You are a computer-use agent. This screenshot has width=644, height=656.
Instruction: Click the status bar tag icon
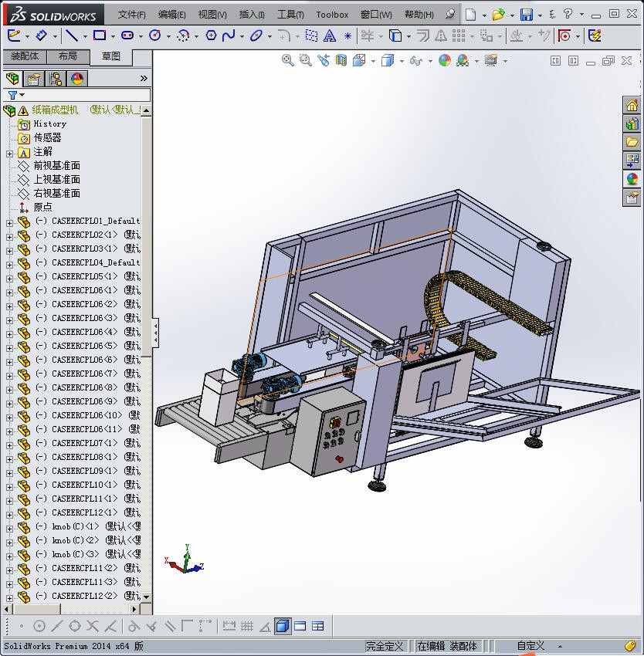tap(630, 646)
